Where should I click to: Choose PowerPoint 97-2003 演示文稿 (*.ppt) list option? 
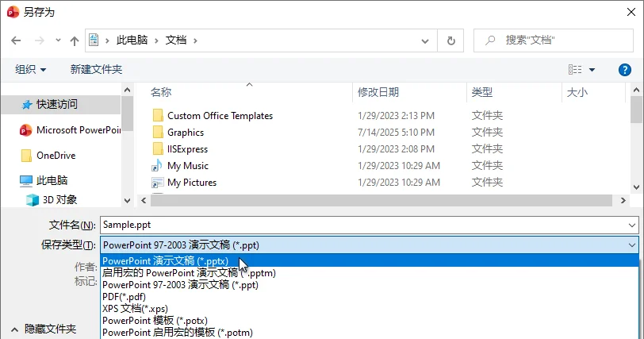(370, 285)
